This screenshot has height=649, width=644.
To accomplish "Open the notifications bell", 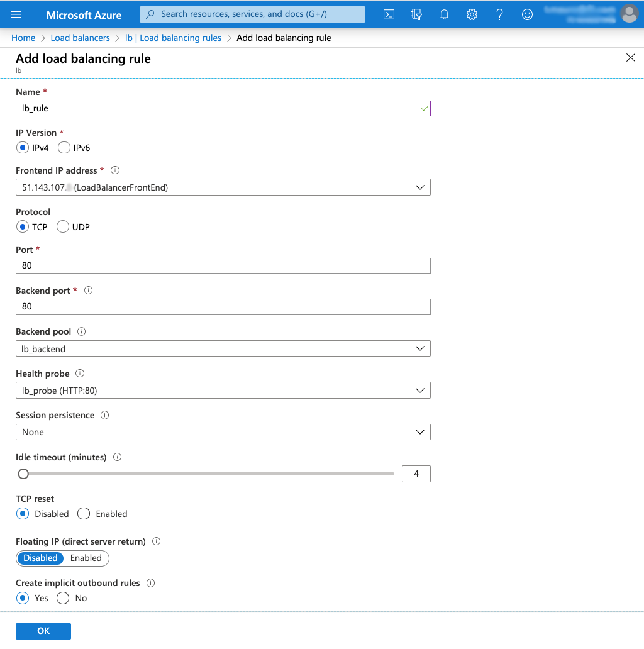I will pyautogui.click(x=444, y=14).
